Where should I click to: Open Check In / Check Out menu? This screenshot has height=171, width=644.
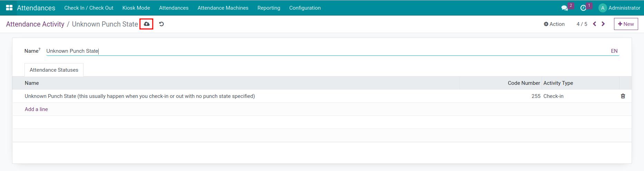pos(89,8)
